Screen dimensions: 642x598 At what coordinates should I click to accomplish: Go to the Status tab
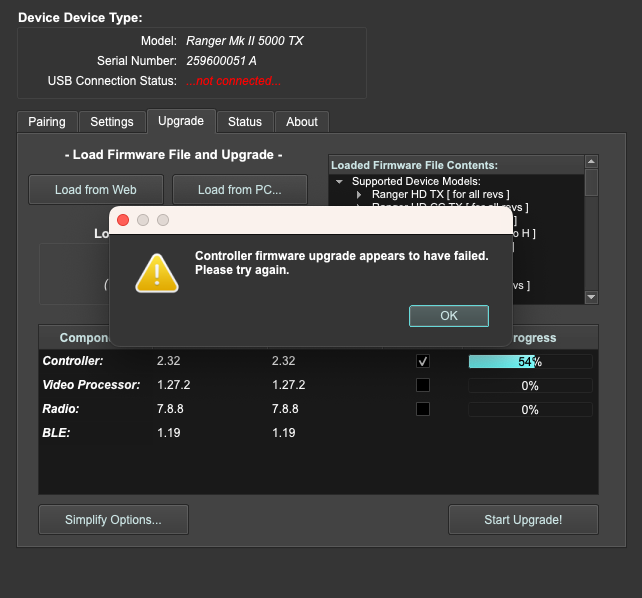pos(244,122)
